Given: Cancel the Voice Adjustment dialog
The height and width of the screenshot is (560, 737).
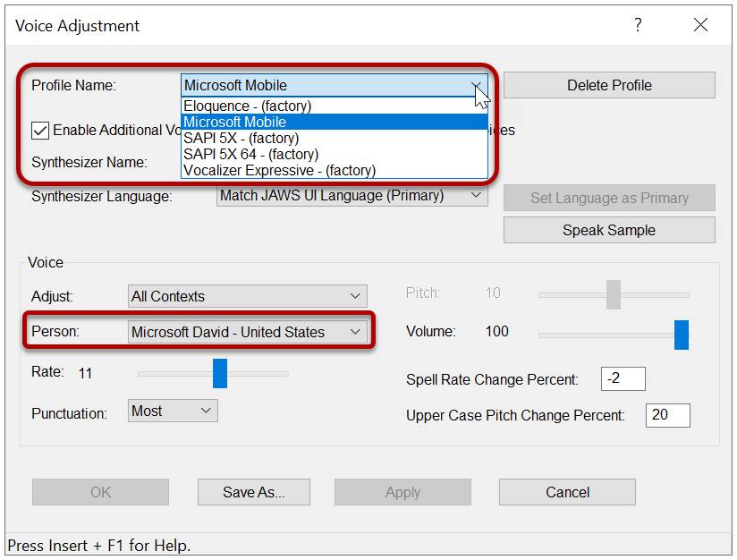Looking at the screenshot, I should 566,491.
